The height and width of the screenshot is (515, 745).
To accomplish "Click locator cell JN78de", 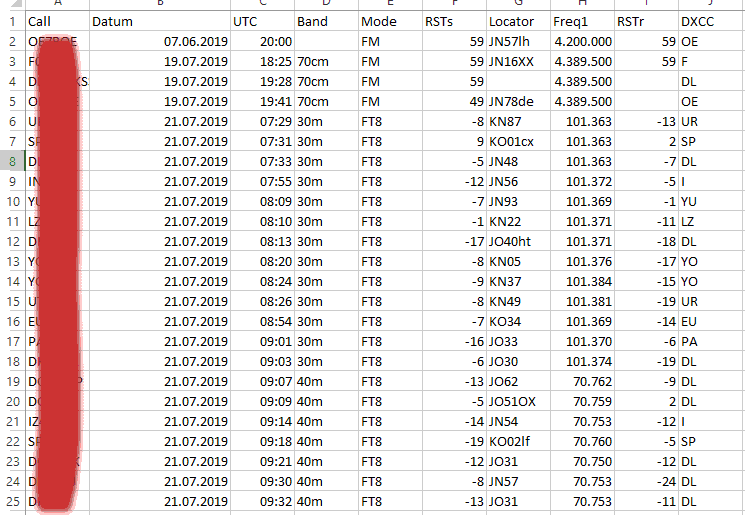I will [x=518, y=102].
